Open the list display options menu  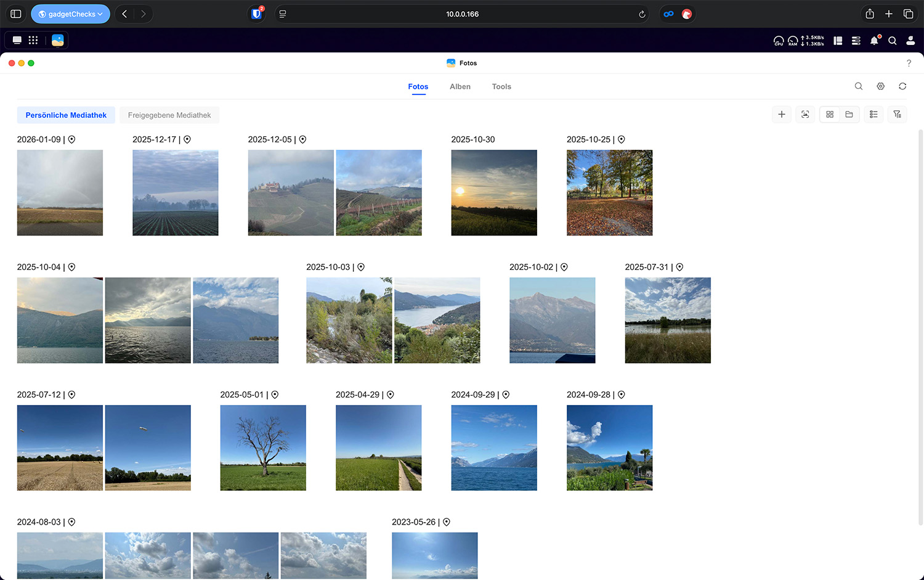tap(873, 115)
